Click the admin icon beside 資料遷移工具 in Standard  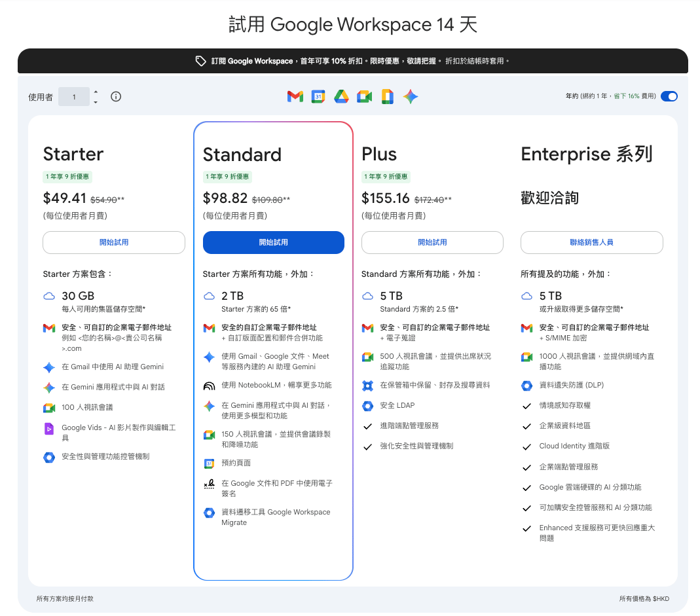(209, 513)
